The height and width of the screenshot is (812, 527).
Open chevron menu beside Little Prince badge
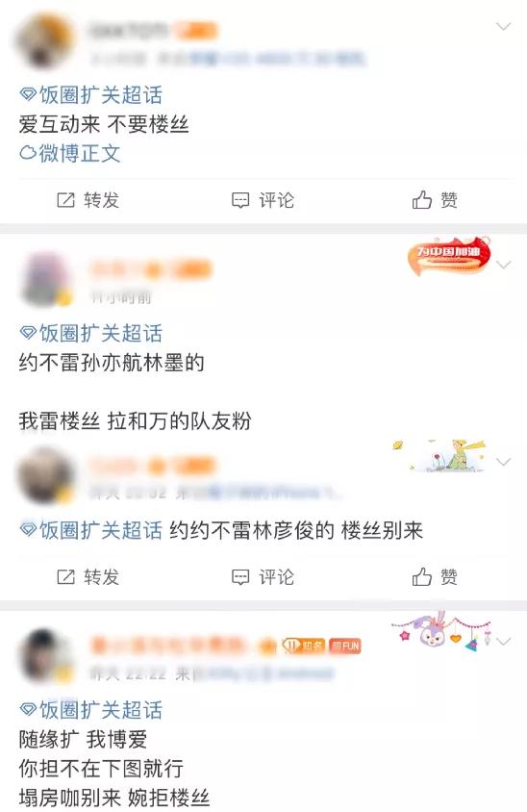pos(504,462)
